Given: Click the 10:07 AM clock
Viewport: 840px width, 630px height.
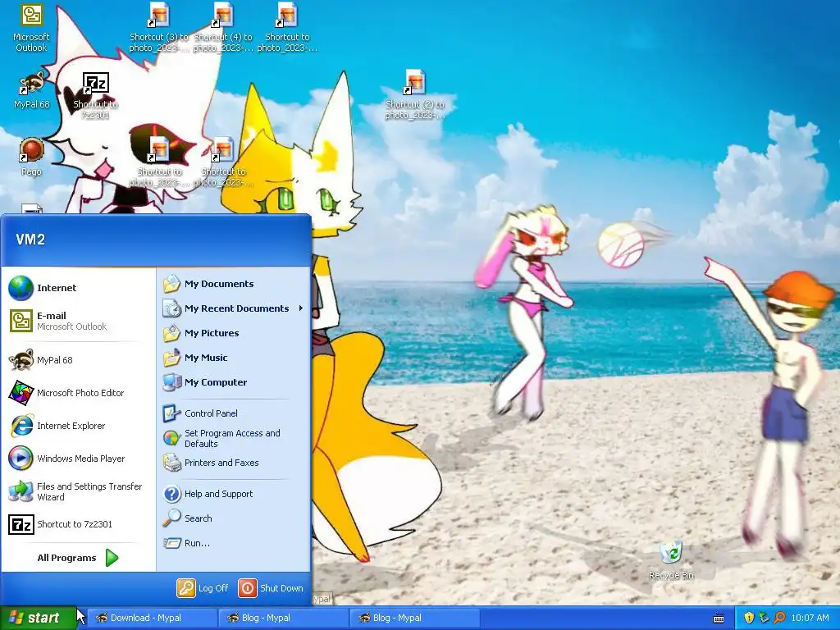Looking at the screenshot, I should (810, 619).
